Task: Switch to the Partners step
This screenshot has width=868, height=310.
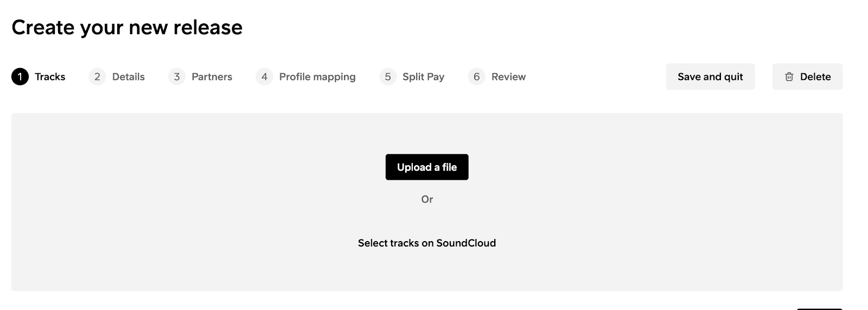Action: tap(212, 77)
